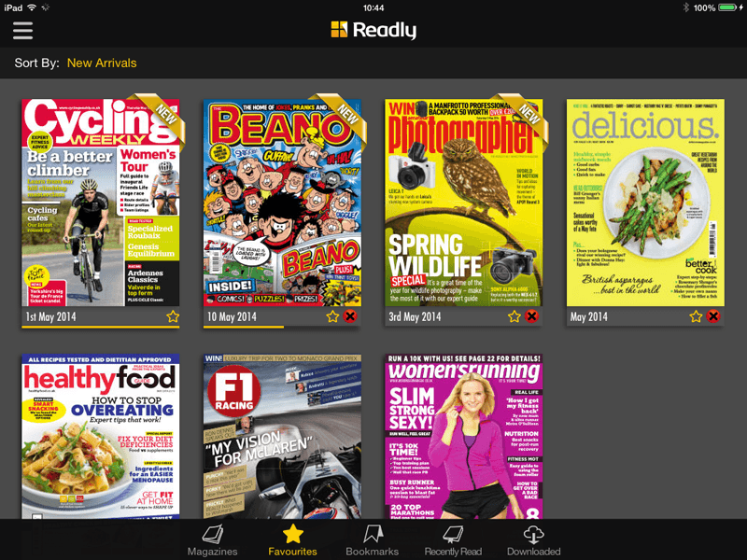Remove delicious magazine with red X

click(713, 316)
